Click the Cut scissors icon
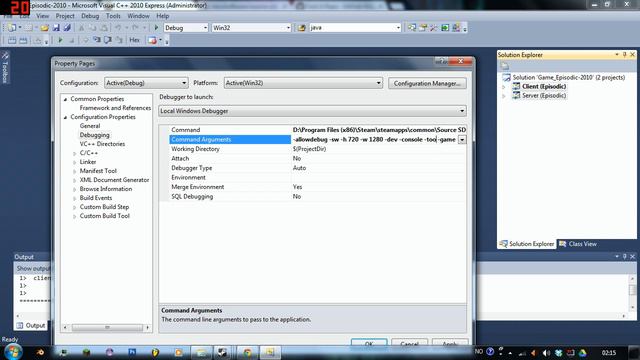Screen dimensions: 640x360 (81, 28)
